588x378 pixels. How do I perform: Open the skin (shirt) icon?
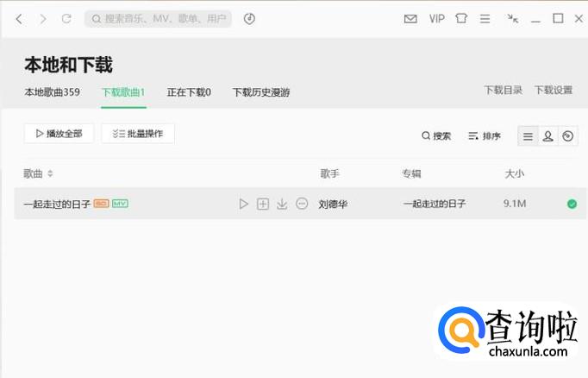click(461, 18)
